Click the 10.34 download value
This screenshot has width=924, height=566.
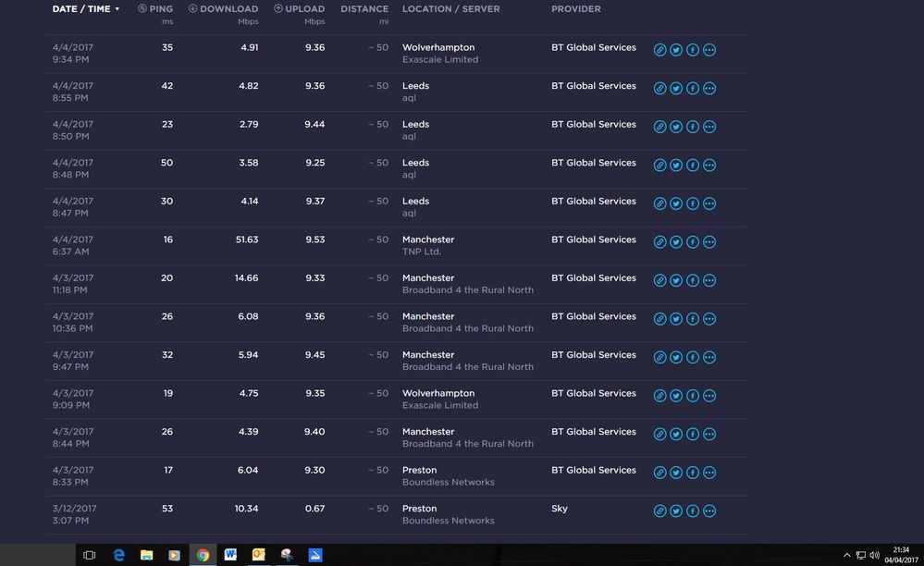pyautogui.click(x=246, y=509)
